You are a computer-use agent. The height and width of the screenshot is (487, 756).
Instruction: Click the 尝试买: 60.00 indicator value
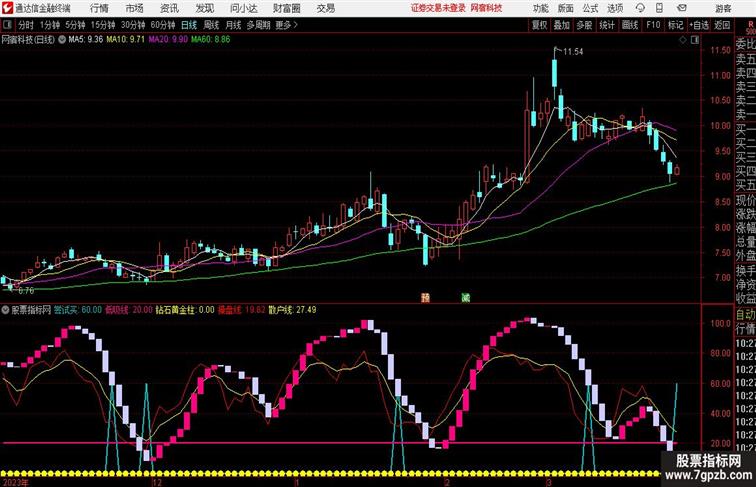point(78,310)
